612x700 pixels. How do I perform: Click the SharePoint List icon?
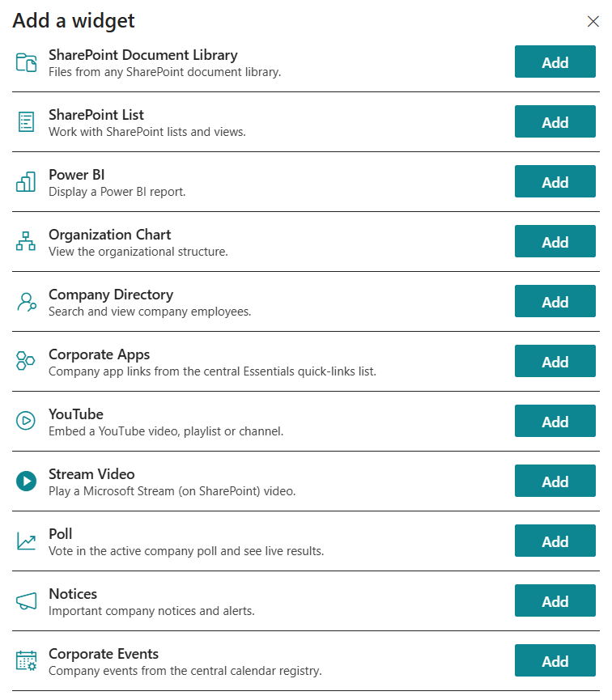(x=27, y=122)
